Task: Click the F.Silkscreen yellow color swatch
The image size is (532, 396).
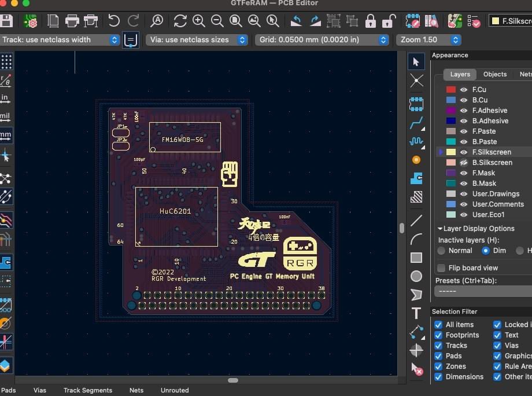Action: (451, 152)
